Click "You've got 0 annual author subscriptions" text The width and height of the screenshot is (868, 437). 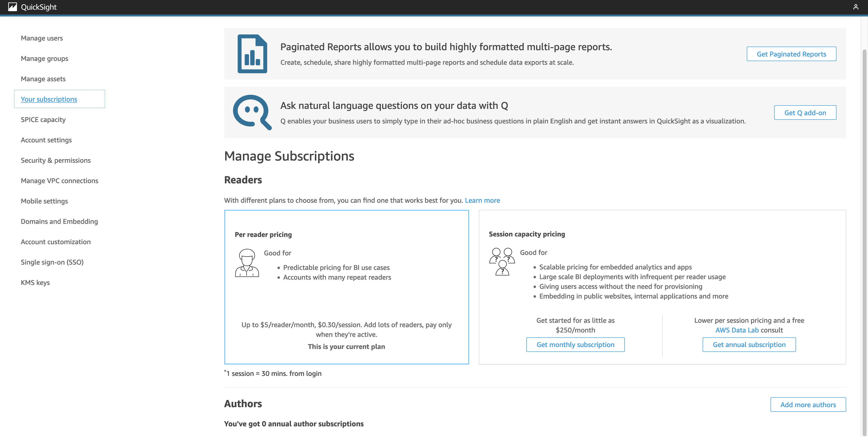click(x=294, y=423)
